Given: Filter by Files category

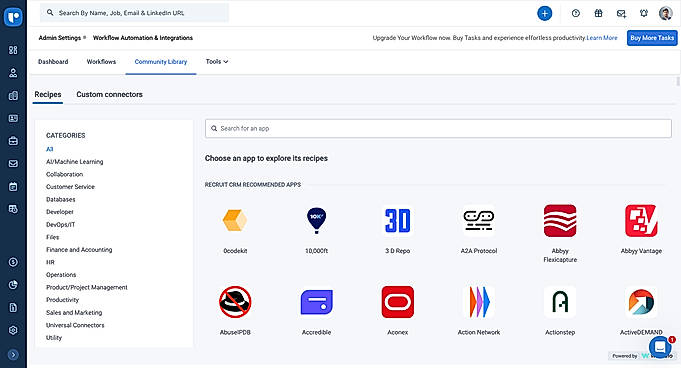Looking at the screenshot, I should pyautogui.click(x=53, y=237).
